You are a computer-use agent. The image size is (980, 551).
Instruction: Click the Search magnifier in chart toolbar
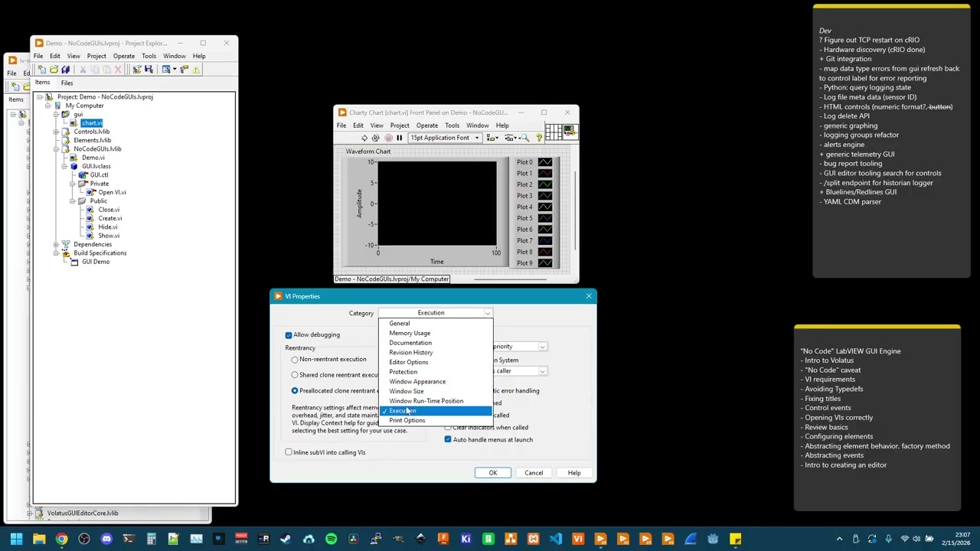[525, 138]
